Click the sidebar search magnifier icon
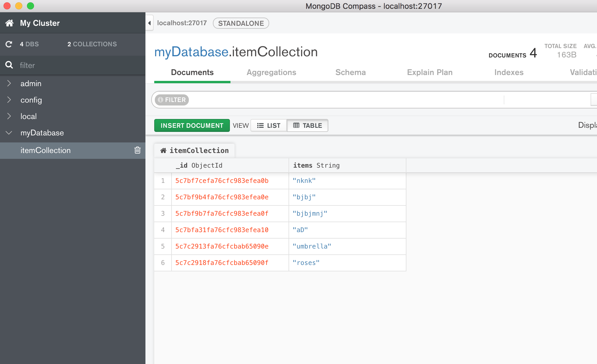Screen dimensions: 597x364 point(9,65)
